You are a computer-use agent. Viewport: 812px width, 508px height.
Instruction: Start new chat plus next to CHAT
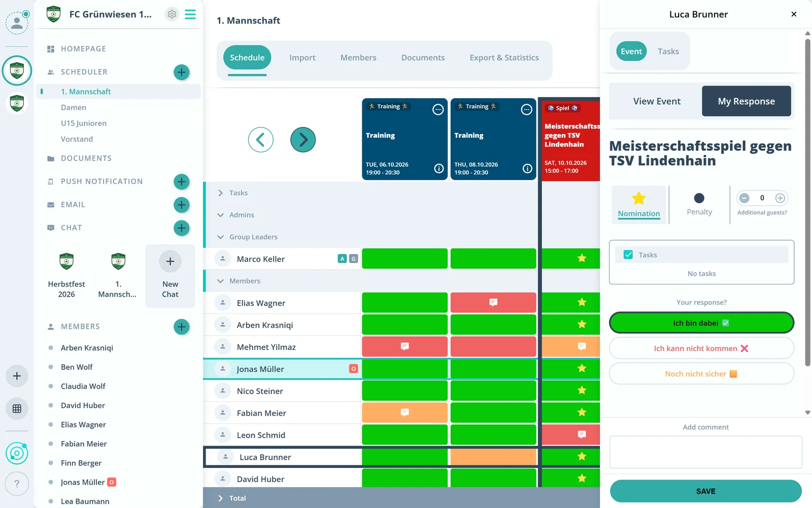click(x=182, y=228)
